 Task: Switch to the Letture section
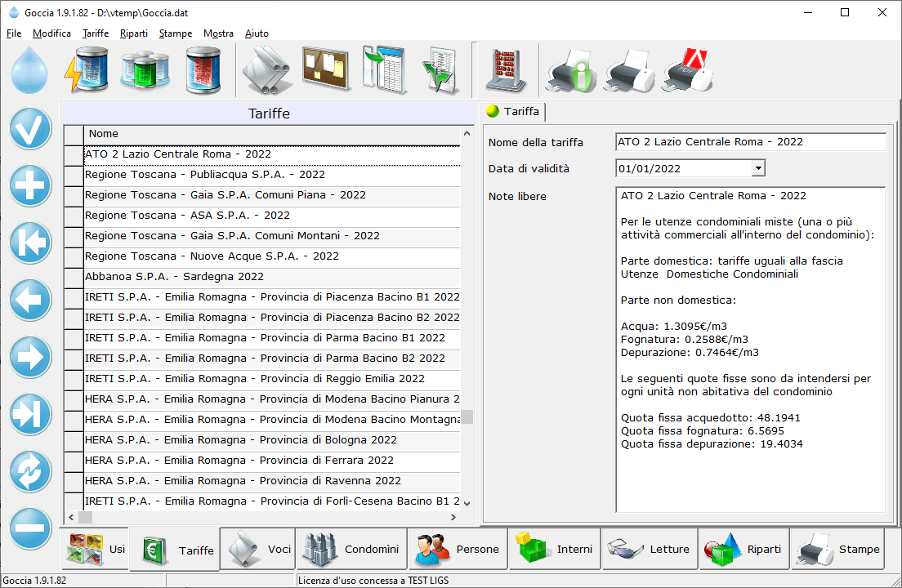650,549
